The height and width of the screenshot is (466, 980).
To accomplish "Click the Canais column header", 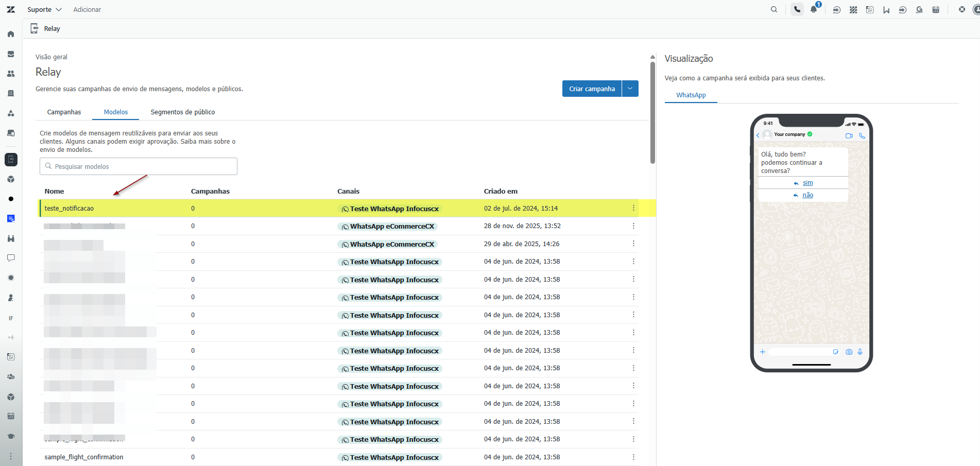I will click(x=348, y=191).
